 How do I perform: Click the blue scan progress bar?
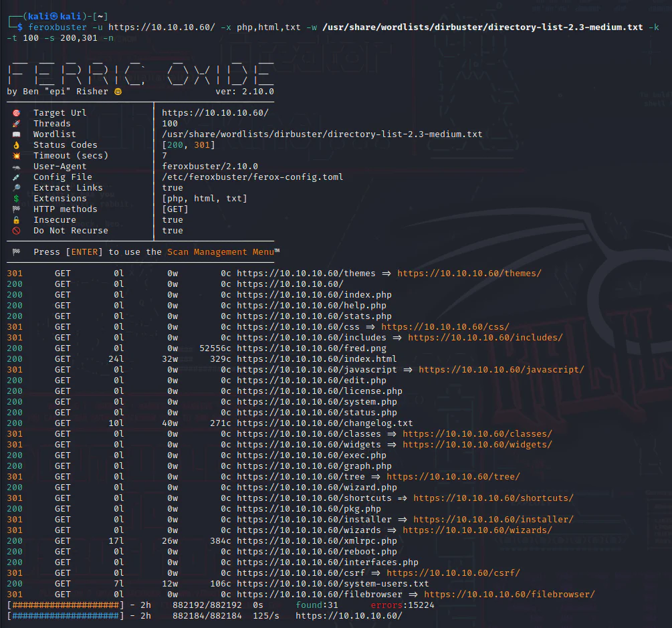click(66, 615)
